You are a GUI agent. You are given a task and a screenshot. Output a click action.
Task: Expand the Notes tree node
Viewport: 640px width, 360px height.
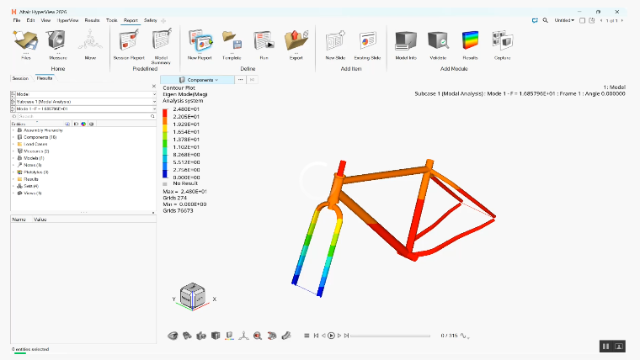[13, 165]
